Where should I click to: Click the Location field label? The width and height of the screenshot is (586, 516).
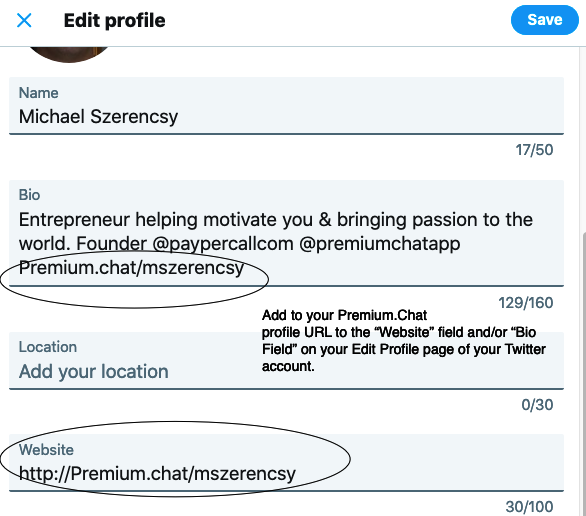point(48,347)
